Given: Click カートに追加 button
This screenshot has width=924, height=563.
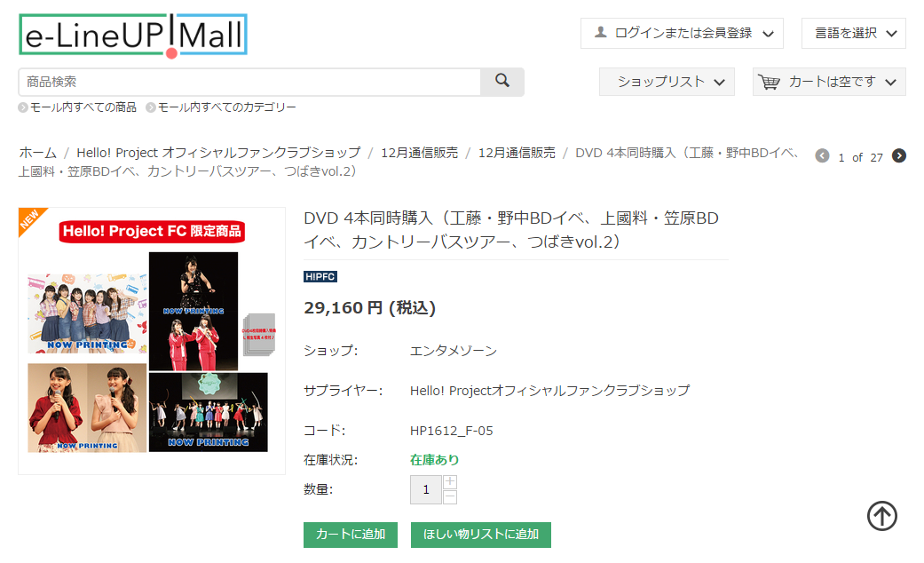Looking at the screenshot, I should [x=351, y=535].
